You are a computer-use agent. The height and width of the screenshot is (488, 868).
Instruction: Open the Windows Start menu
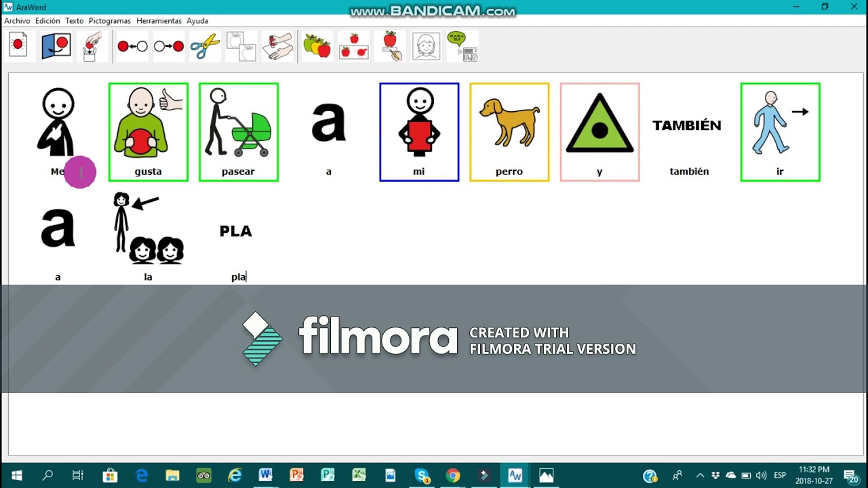pos(16,475)
